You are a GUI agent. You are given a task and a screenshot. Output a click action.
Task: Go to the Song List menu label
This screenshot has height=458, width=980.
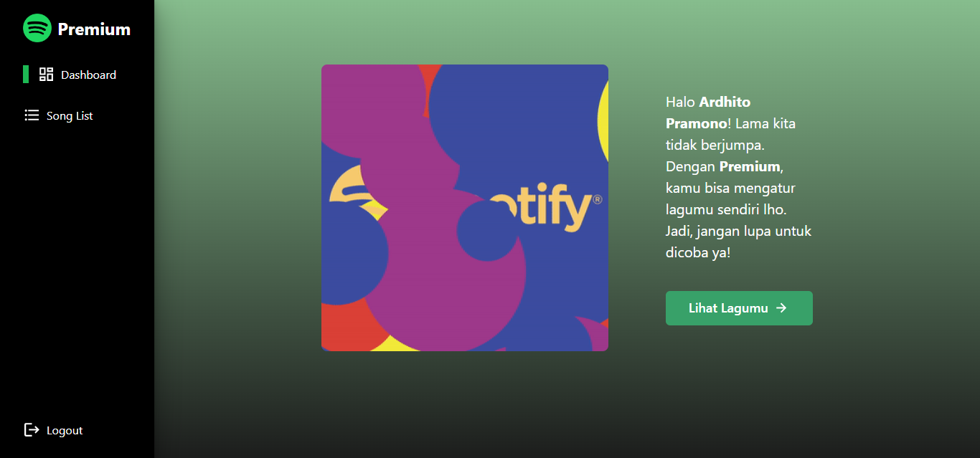(x=70, y=115)
